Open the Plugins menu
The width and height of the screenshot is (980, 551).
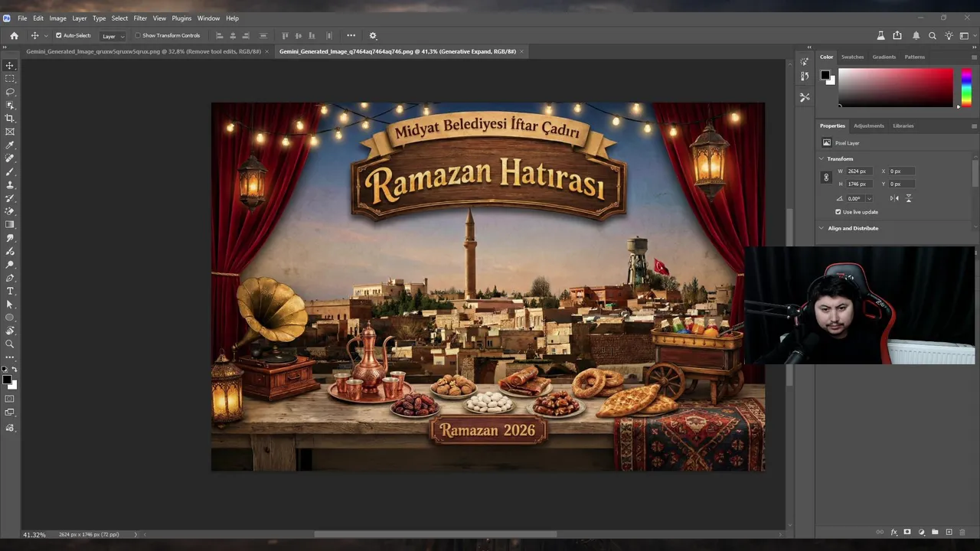pyautogui.click(x=181, y=18)
